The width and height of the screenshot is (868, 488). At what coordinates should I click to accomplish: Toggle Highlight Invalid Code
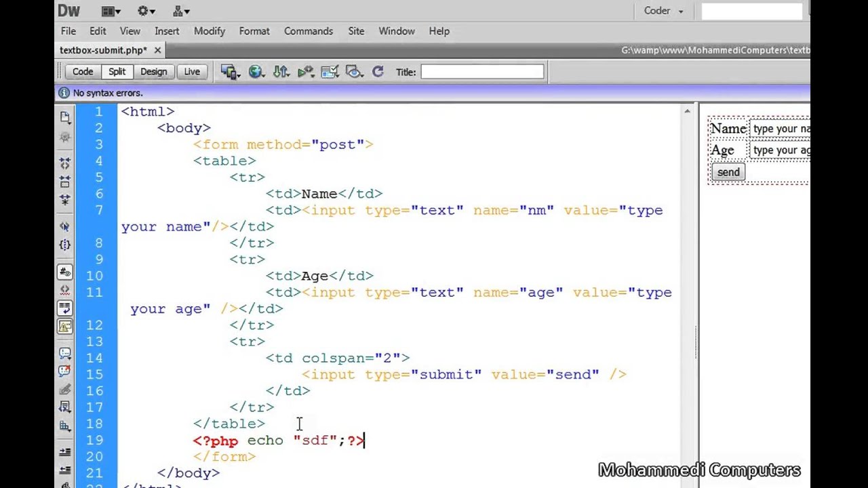(x=65, y=290)
